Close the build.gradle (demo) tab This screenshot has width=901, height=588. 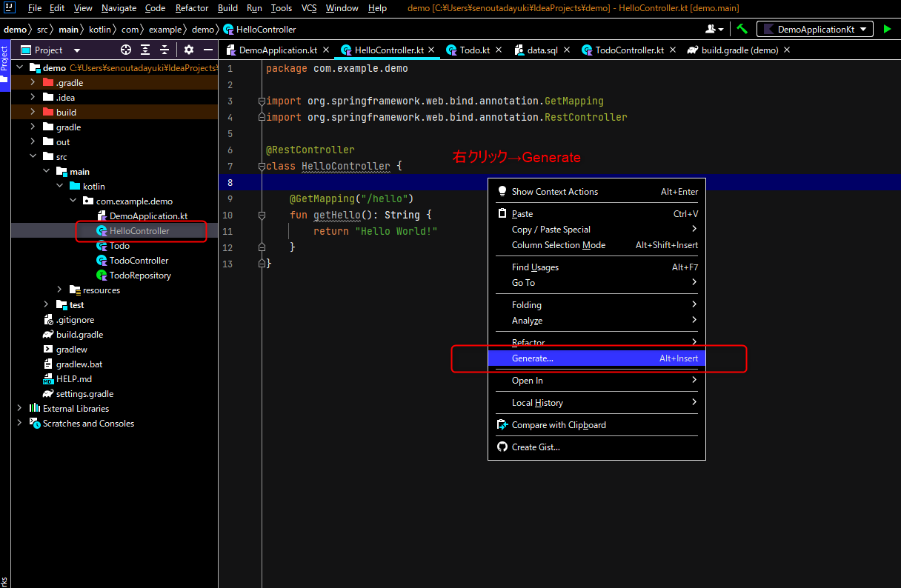coord(786,50)
